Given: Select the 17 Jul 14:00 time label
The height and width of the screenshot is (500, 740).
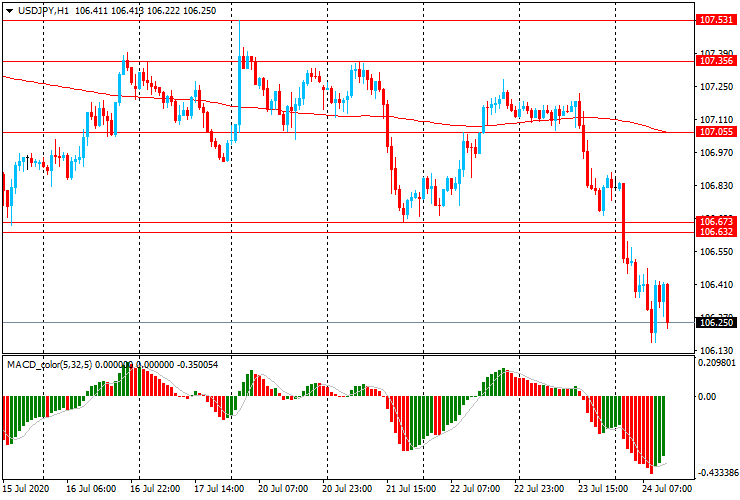Looking at the screenshot, I should coord(219,488).
